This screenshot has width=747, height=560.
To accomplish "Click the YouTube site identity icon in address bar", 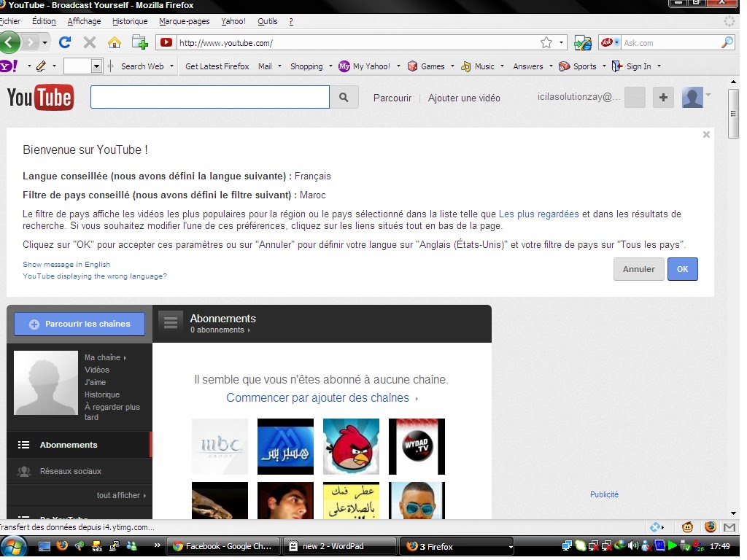I will point(166,43).
